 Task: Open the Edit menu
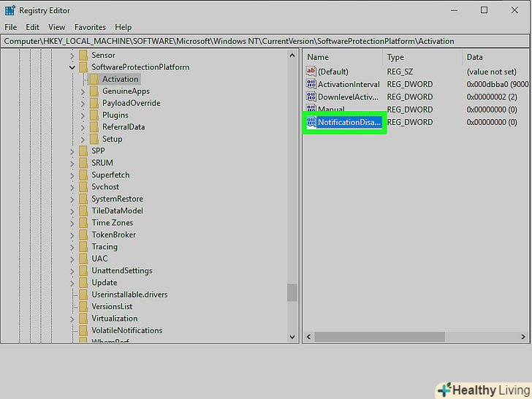32,27
